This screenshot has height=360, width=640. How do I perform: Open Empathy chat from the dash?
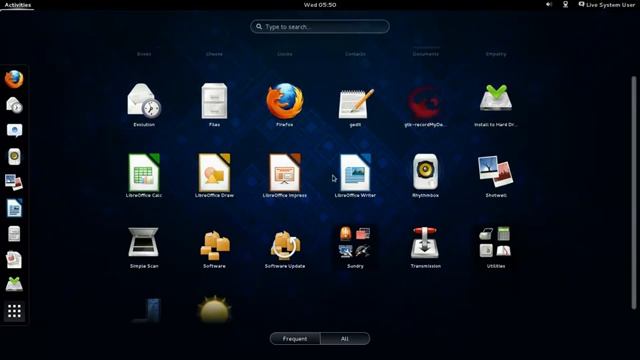pos(14,131)
